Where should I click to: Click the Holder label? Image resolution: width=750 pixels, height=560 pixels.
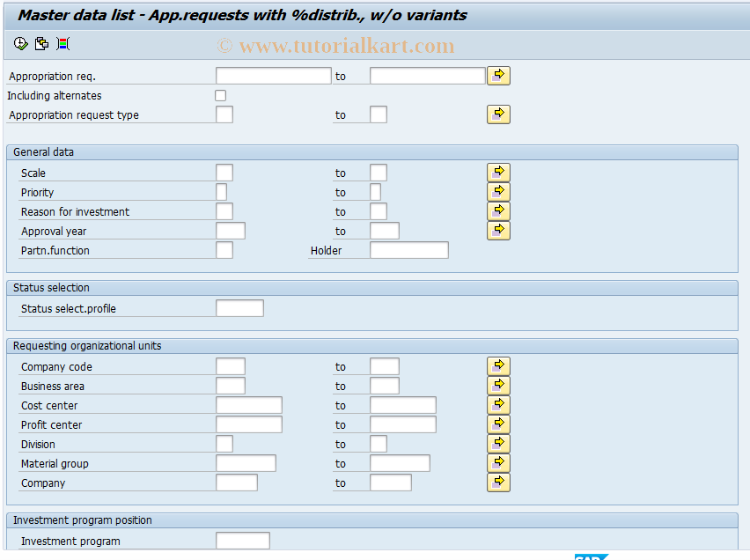327,250
